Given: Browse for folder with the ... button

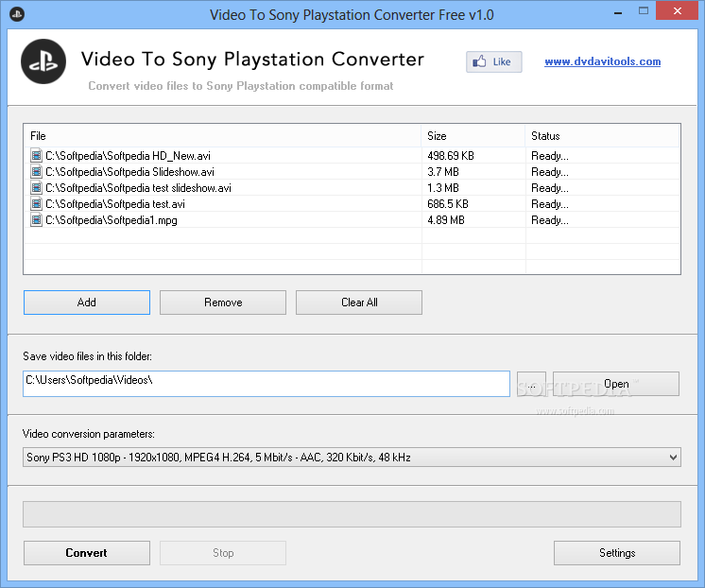Looking at the screenshot, I should click(x=531, y=384).
